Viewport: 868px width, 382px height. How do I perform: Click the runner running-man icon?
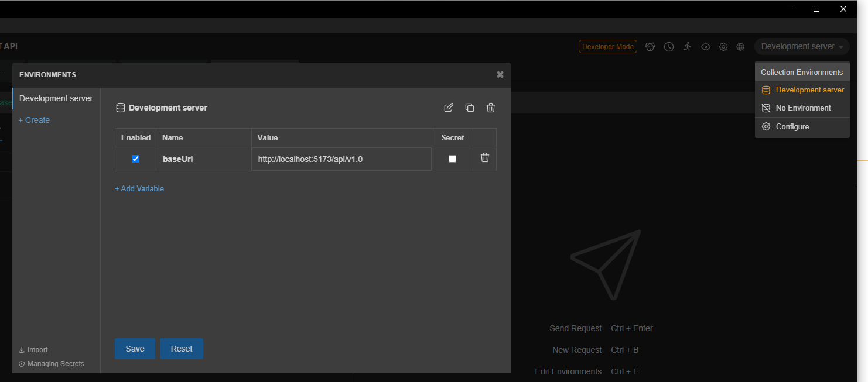[x=687, y=47]
